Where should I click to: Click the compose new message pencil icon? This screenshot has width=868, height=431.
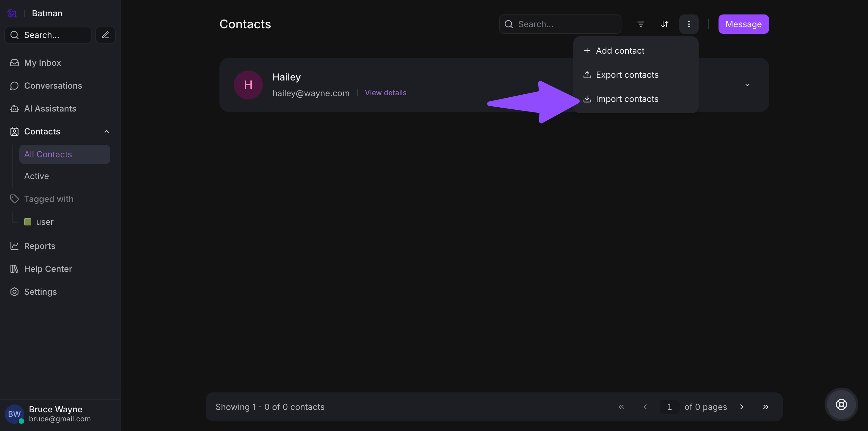[105, 35]
